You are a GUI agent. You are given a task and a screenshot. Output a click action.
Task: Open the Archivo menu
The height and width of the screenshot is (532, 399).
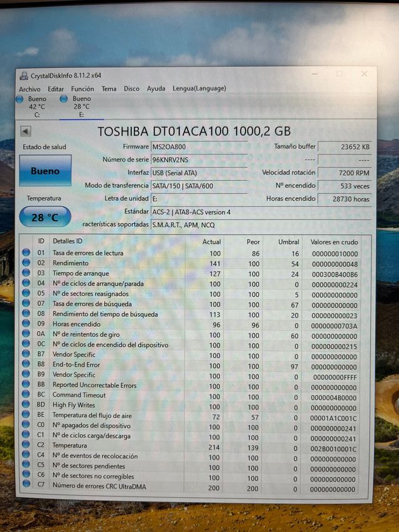pos(29,89)
